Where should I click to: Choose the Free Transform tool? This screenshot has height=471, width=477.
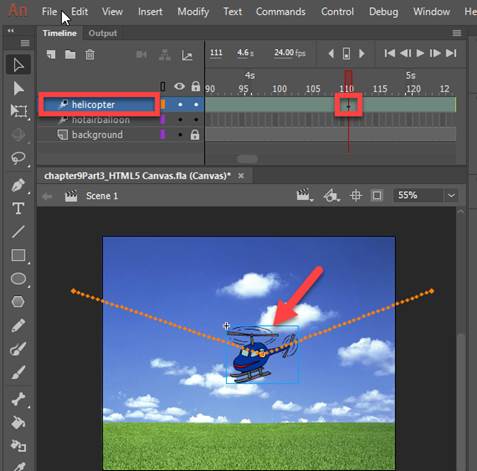coord(18,111)
